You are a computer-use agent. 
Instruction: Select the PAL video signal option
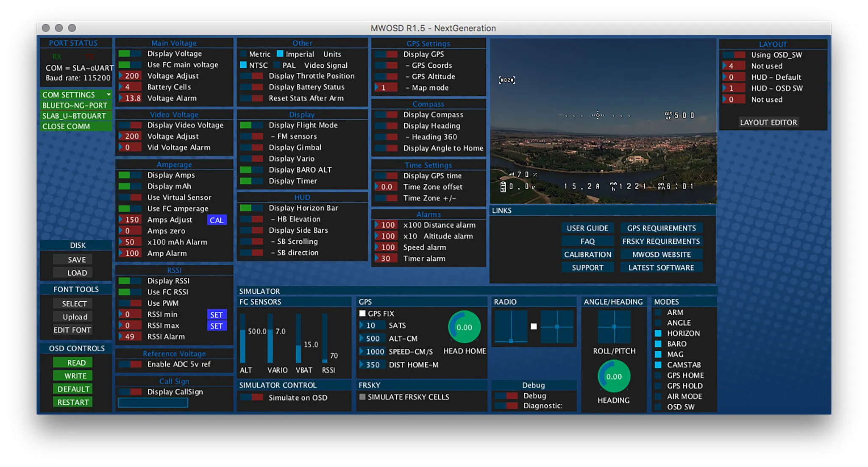tap(277, 65)
